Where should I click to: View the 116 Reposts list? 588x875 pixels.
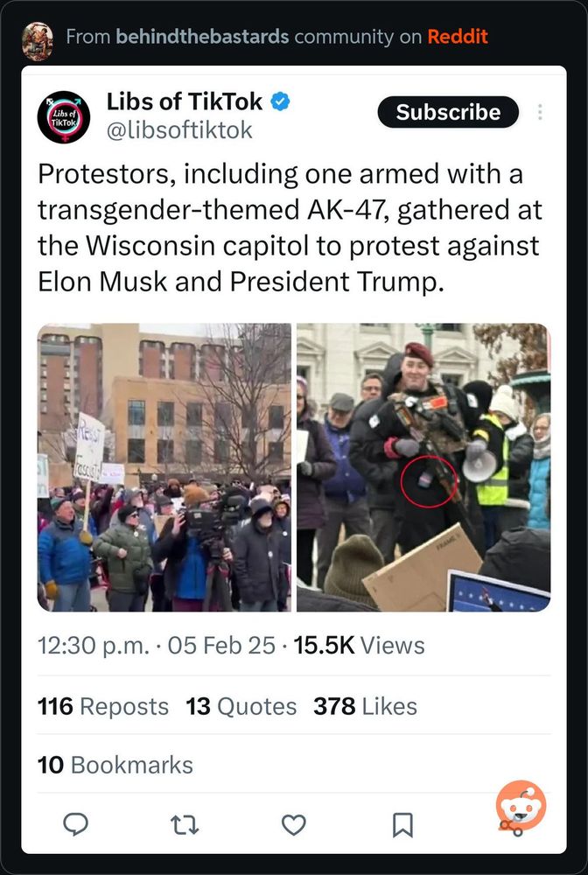103,706
